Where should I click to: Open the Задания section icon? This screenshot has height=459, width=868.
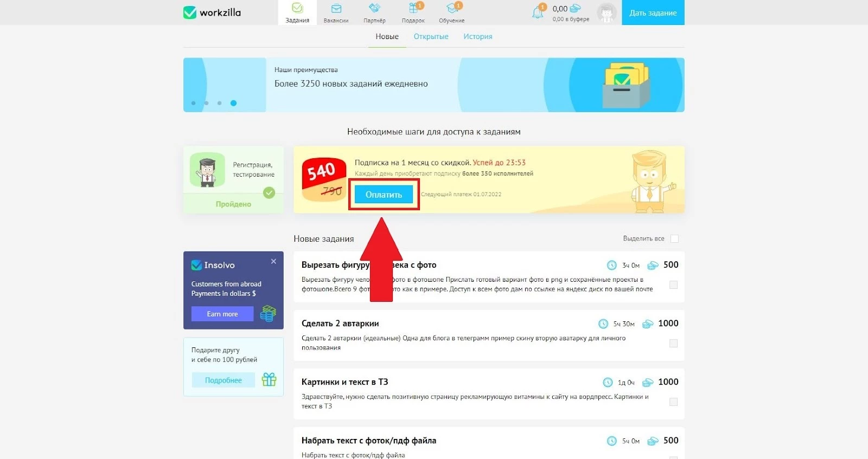tap(297, 8)
